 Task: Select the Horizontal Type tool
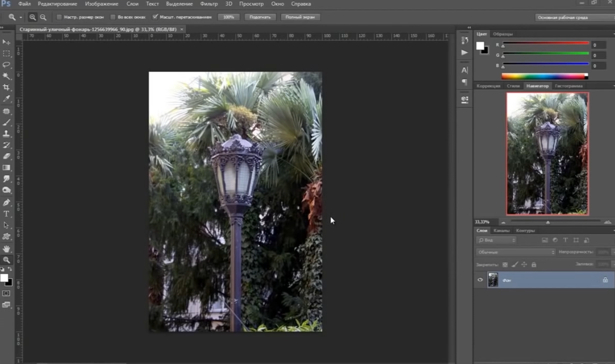(x=6, y=214)
